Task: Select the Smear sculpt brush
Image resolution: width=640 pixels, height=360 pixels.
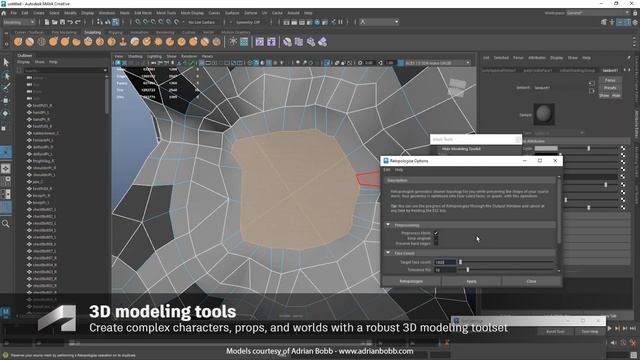Action: (182, 42)
